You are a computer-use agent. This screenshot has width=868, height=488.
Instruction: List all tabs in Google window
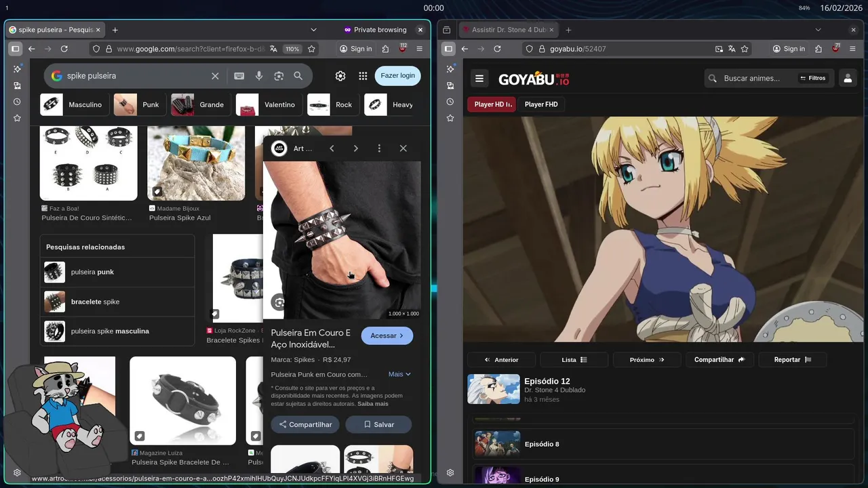[x=313, y=30]
